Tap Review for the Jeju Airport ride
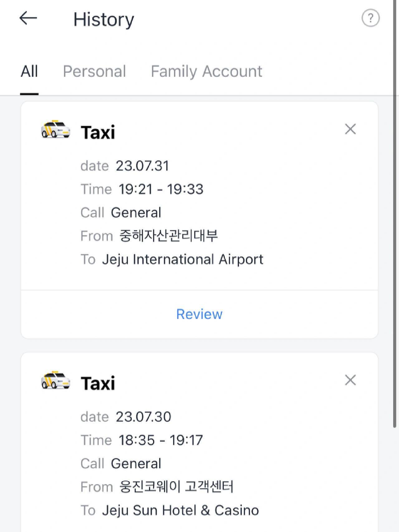Screen dimensions: 399x532 click(x=199, y=314)
